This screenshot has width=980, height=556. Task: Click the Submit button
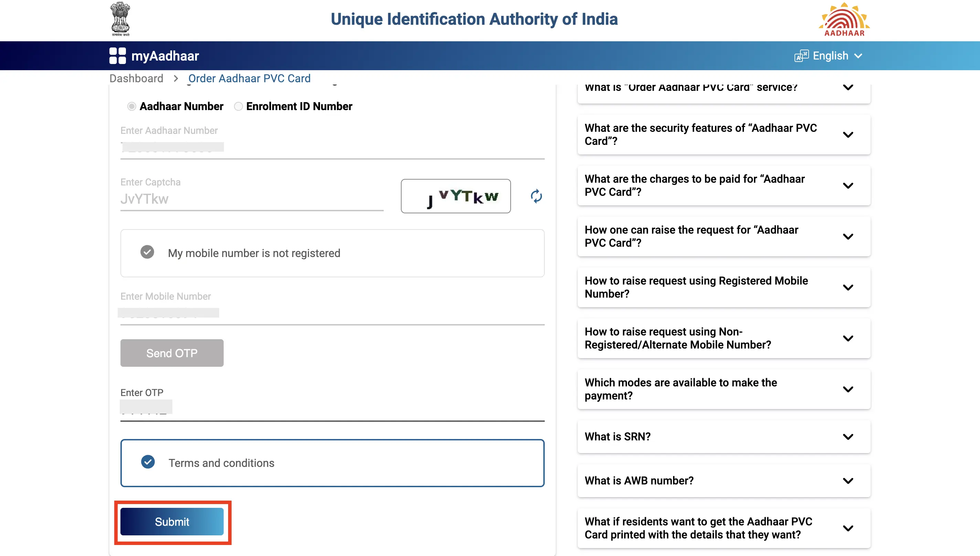[172, 522]
